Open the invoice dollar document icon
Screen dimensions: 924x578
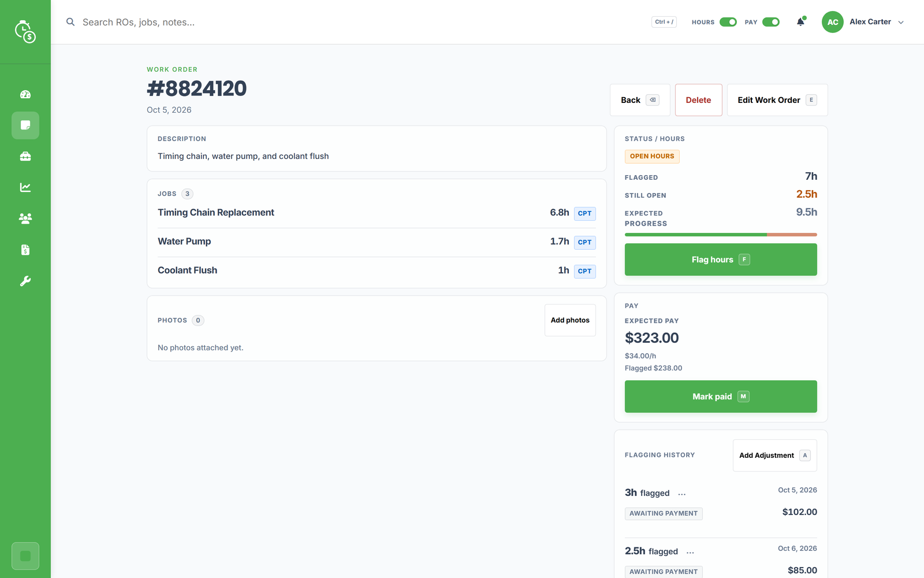point(25,250)
